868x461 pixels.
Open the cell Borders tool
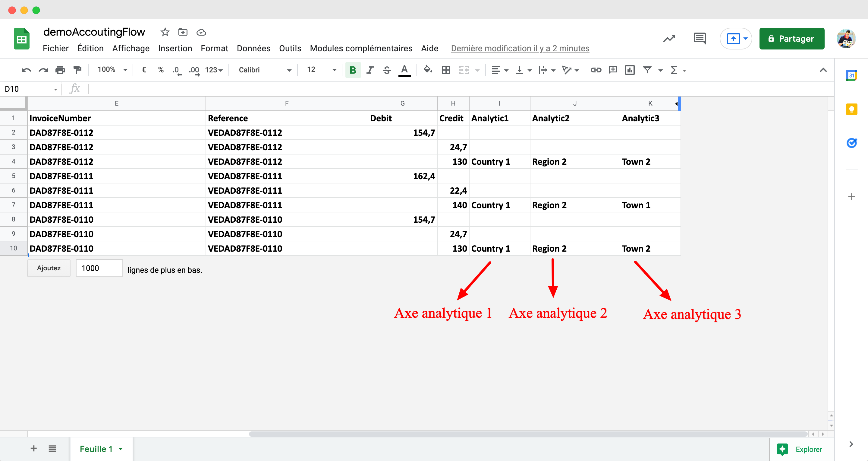pos(446,70)
